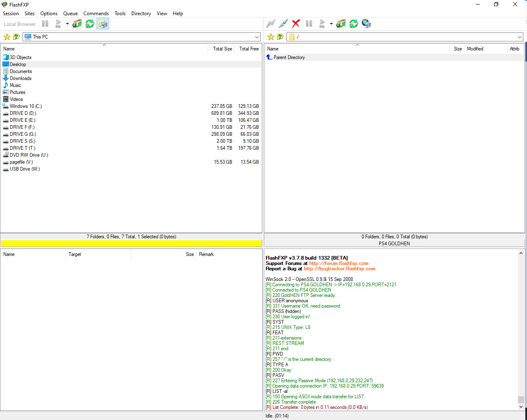
Task: Click the yellow local status bar
Action: tap(131, 244)
